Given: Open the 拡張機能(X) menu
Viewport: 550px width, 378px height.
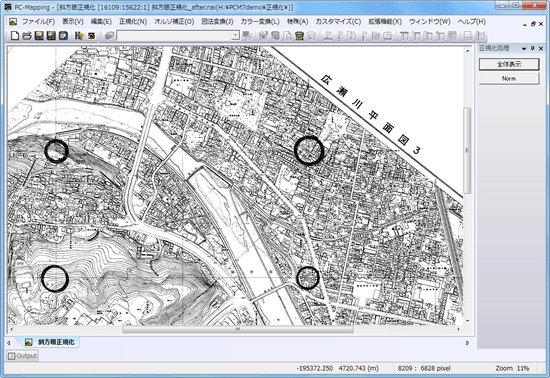Looking at the screenshot, I should click(x=385, y=22).
